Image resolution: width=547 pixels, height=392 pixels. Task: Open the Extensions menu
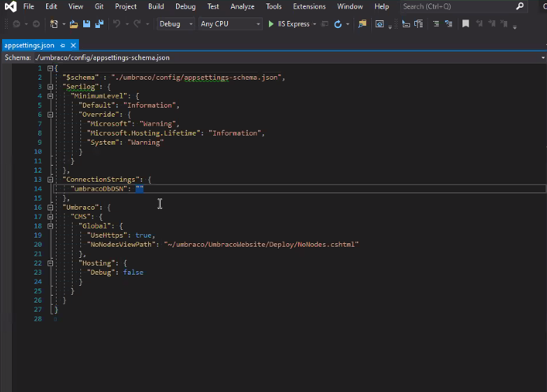tap(309, 6)
